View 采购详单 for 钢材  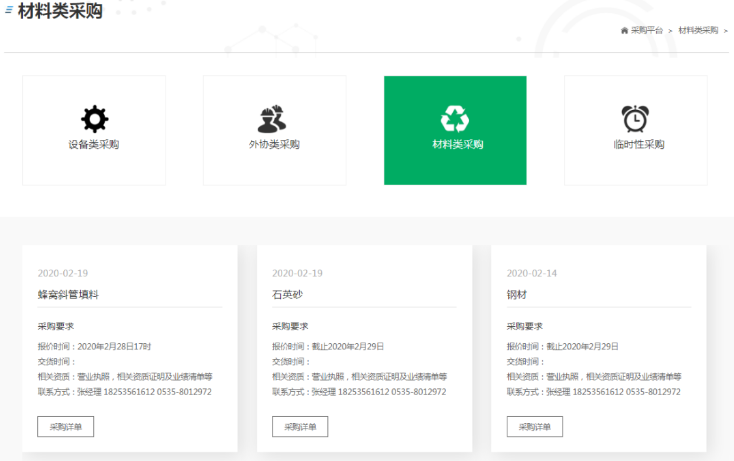pos(535,427)
